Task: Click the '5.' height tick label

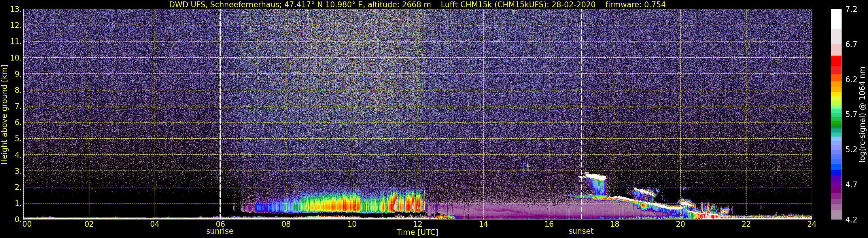Action: click(x=18, y=139)
